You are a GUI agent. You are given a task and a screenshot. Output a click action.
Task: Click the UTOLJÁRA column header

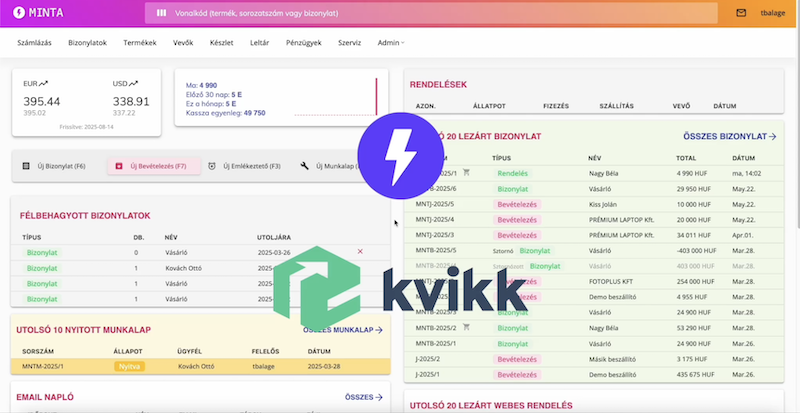click(x=274, y=237)
